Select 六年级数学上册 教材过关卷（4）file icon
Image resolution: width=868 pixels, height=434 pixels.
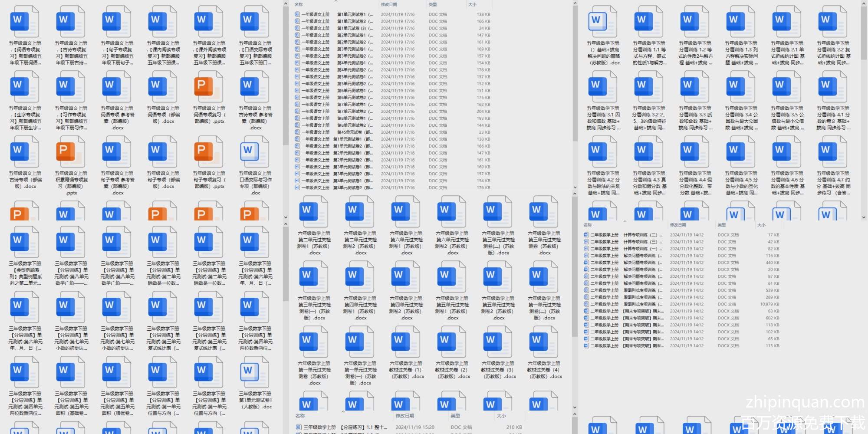tap(544, 342)
